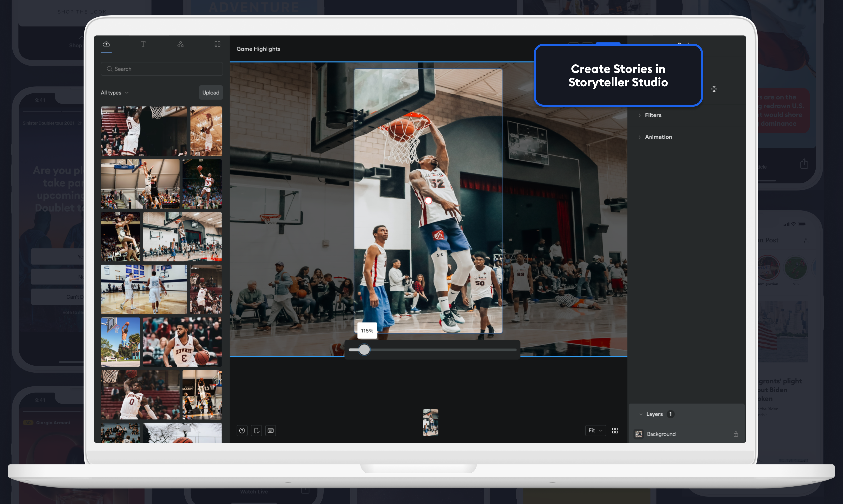This screenshot has width=843, height=504.
Task: Open the Text tool panel
Action: pos(143,44)
